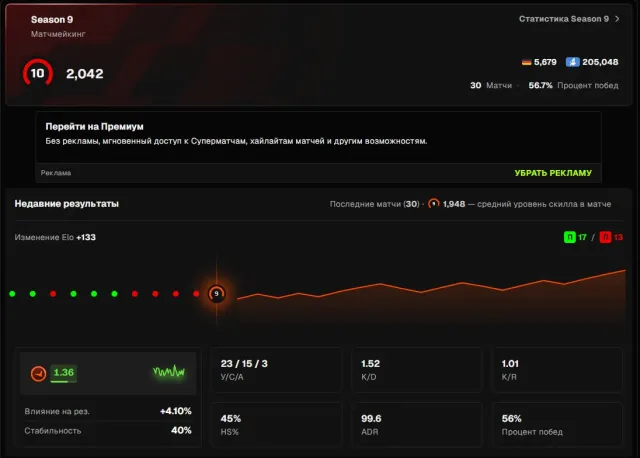Click the Реклама label
Image resolution: width=640 pixels, height=458 pixels.
[56, 173]
